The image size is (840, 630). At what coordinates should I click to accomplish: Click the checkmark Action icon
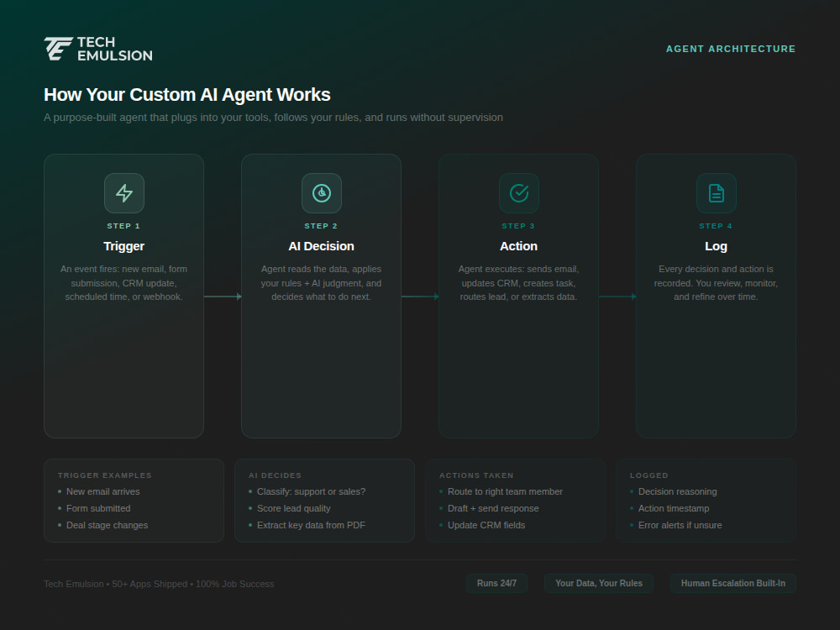pos(519,193)
